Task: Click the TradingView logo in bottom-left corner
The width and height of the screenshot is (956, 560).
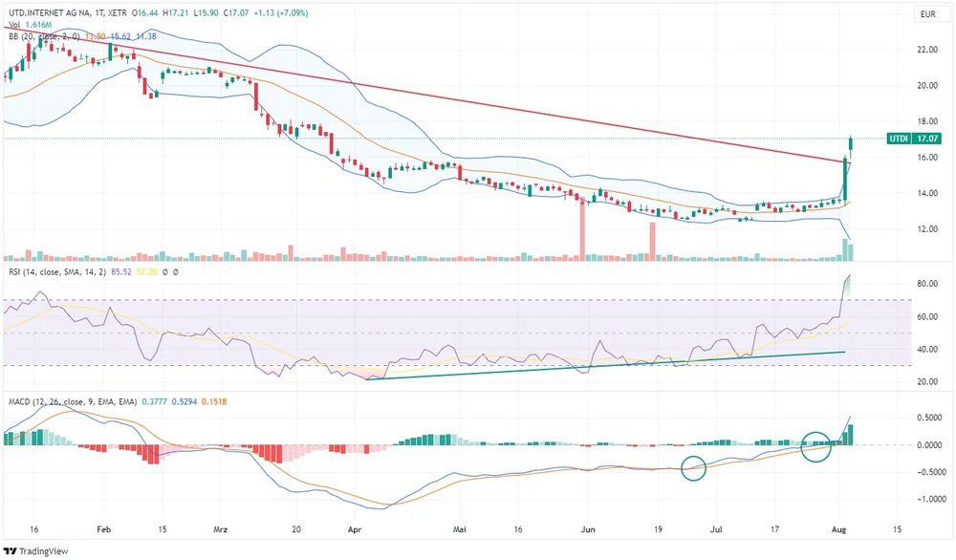Action: point(29,551)
